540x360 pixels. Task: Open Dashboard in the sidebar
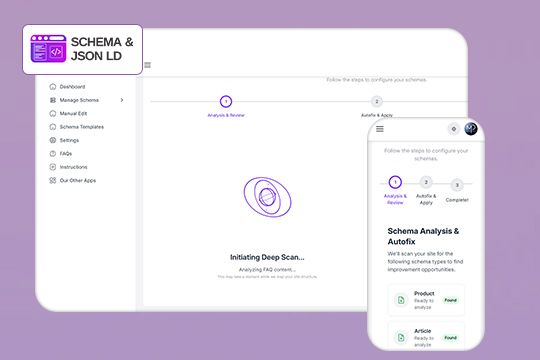pyautogui.click(x=72, y=87)
